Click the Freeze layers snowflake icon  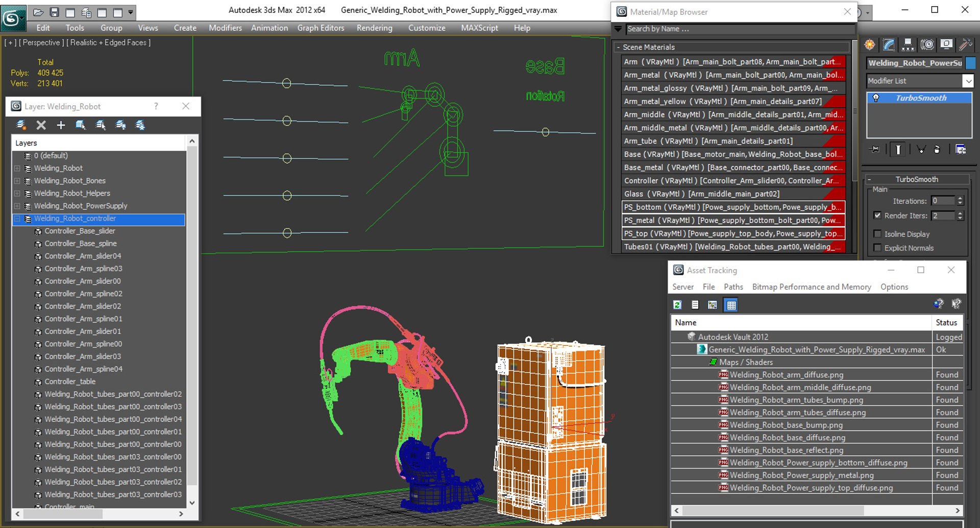point(140,125)
